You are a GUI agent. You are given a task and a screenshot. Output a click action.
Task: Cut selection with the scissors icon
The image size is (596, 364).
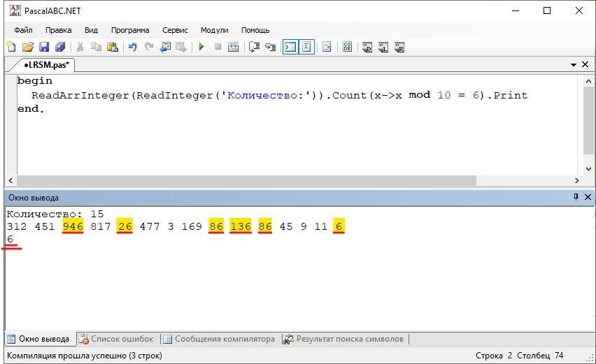[80, 47]
